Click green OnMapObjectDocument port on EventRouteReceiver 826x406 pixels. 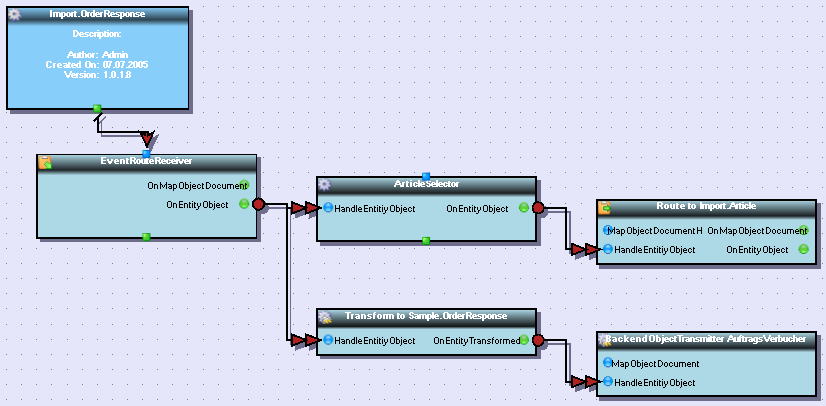click(244, 185)
